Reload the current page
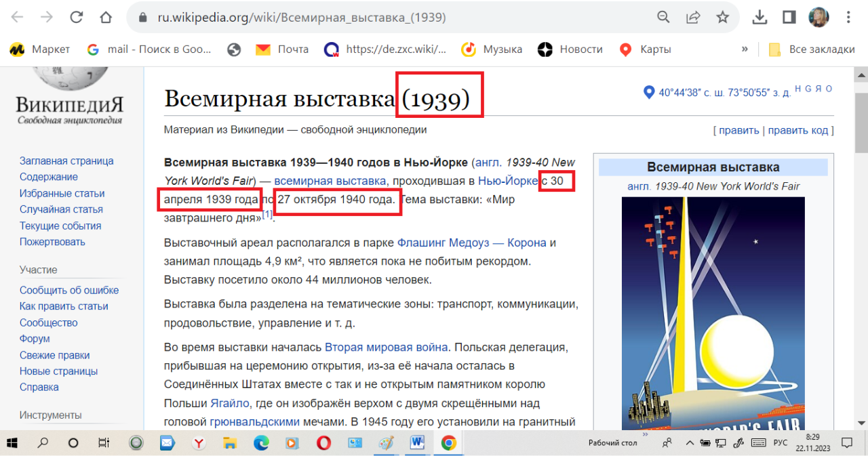The width and height of the screenshot is (868, 462). pyautogui.click(x=77, y=18)
